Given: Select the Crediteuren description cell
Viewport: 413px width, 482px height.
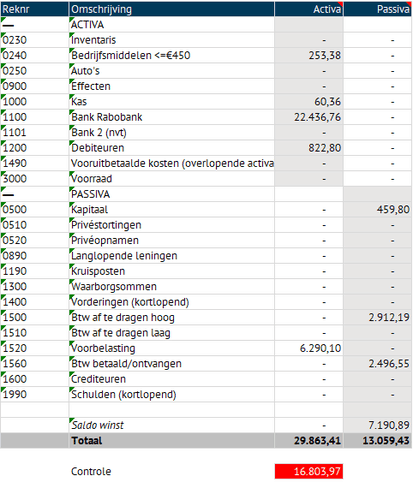Looking at the screenshot, I should (172, 379).
